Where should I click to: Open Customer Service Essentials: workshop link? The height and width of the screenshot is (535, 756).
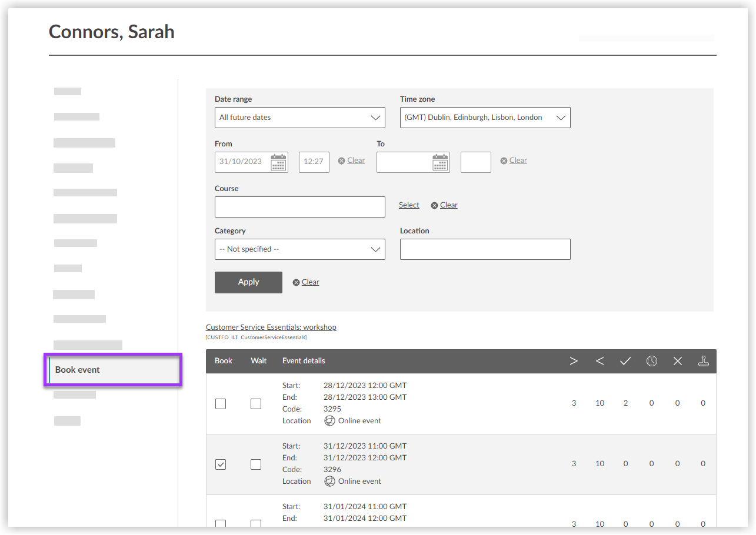pyautogui.click(x=271, y=327)
